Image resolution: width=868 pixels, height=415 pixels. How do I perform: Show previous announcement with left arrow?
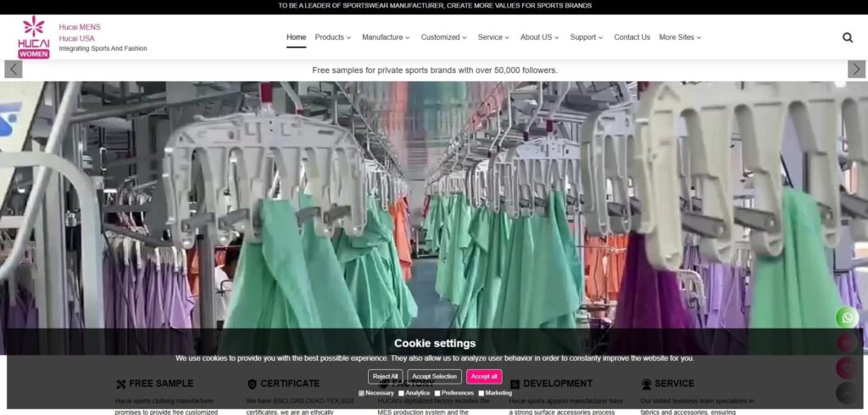point(14,69)
